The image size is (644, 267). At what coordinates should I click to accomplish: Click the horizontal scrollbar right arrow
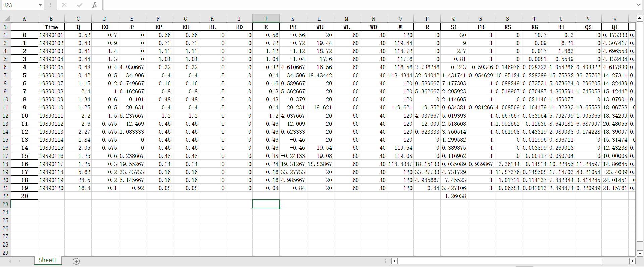pyautogui.click(x=632, y=261)
